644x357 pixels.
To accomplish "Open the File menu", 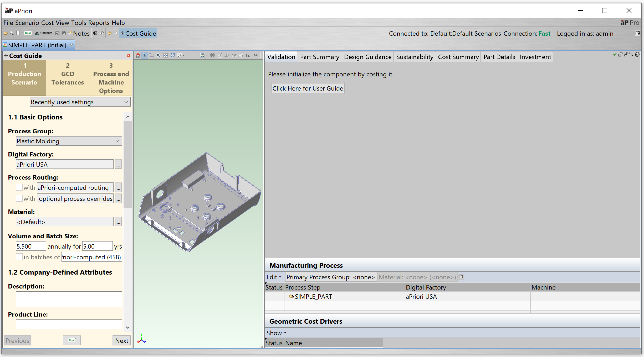I will pos(8,23).
